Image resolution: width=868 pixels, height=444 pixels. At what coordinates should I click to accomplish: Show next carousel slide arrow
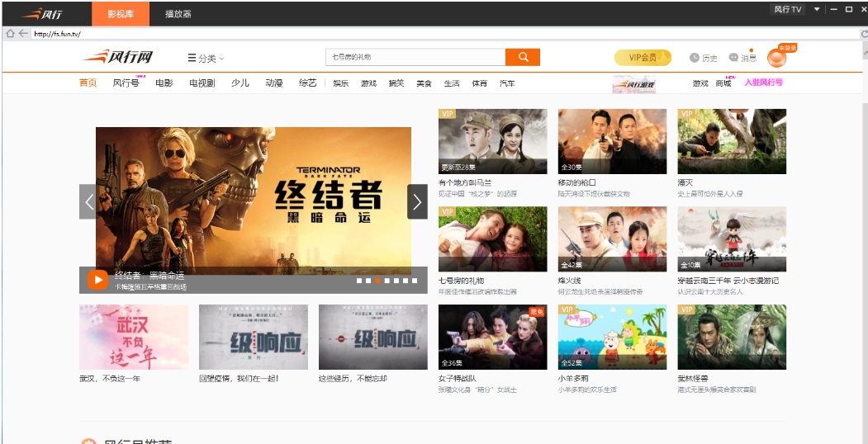(x=417, y=202)
